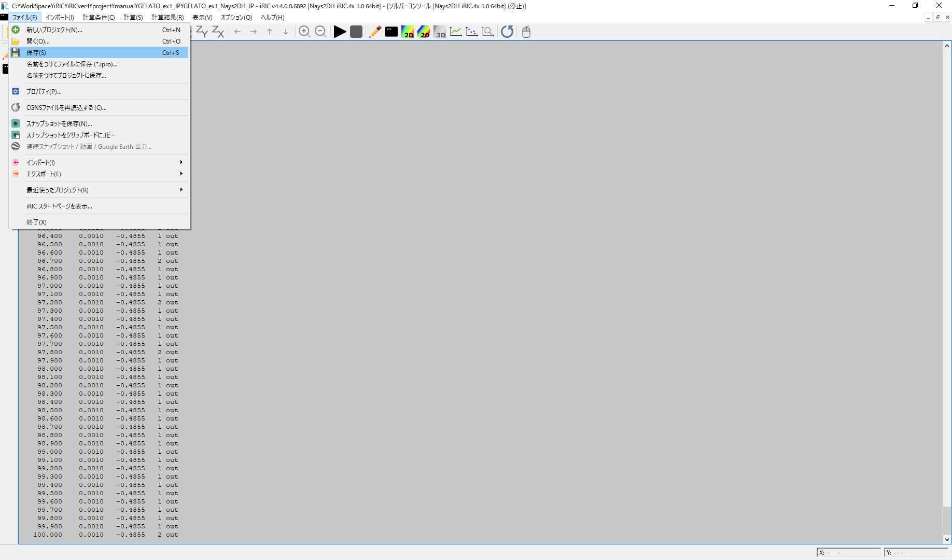The height and width of the screenshot is (560, 952).
Task: Expand the インポート(I) submenu in File menu
Action: (x=99, y=162)
